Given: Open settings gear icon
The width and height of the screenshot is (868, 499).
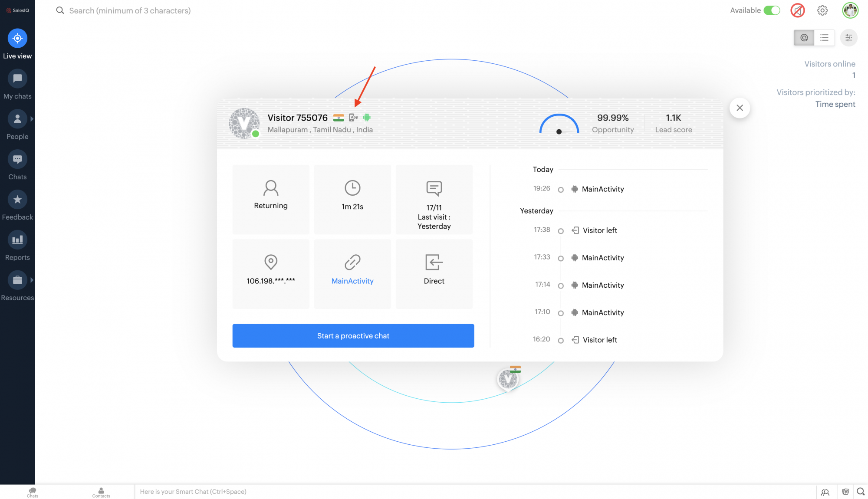Looking at the screenshot, I should coord(822,10).
